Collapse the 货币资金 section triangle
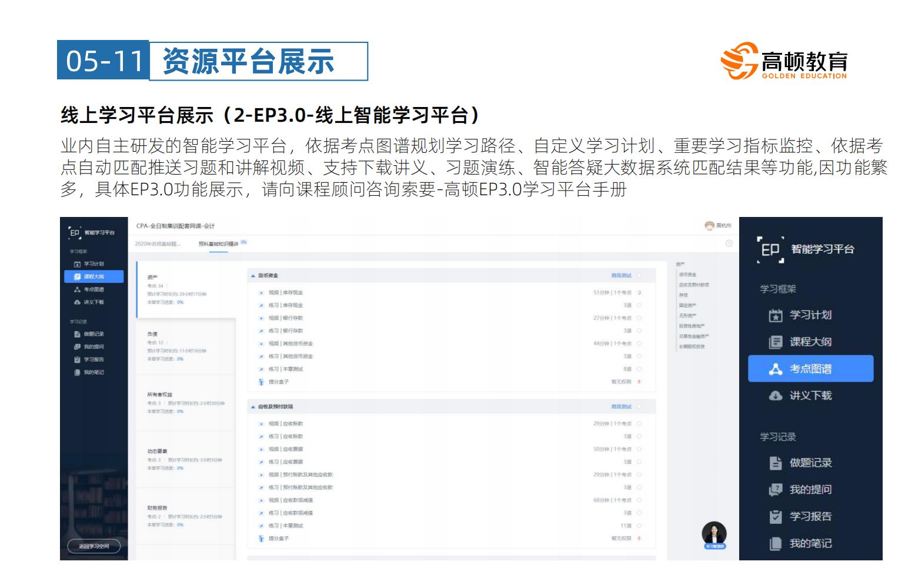915x588 pixels. click(x=253, y=276)
